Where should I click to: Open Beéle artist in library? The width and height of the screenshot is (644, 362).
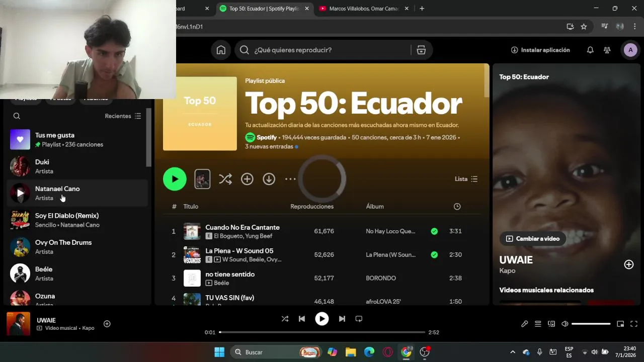point(77,274)
